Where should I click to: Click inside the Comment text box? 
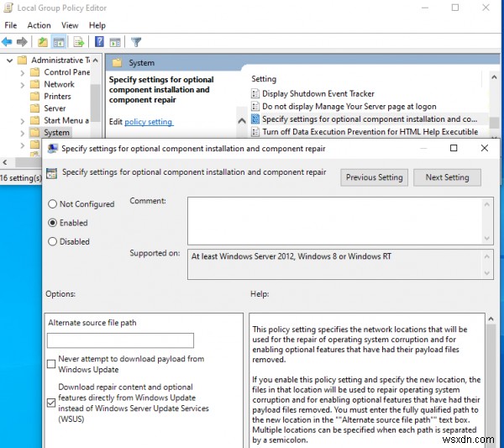tap(335, 221)
